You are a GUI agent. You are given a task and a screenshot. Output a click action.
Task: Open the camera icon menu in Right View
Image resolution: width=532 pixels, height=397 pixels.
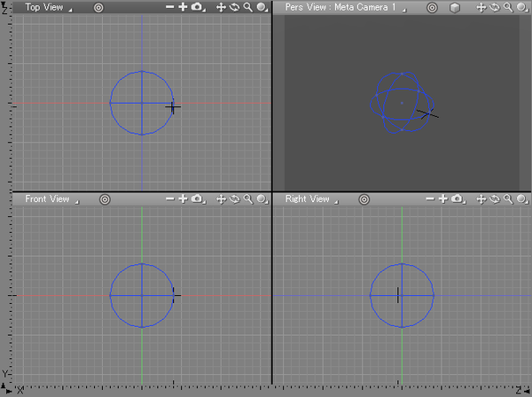[x=458, y=199]
